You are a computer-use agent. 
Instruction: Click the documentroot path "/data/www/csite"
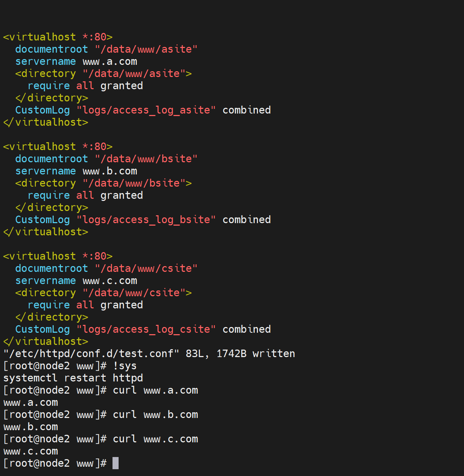(x=146, y=268)
